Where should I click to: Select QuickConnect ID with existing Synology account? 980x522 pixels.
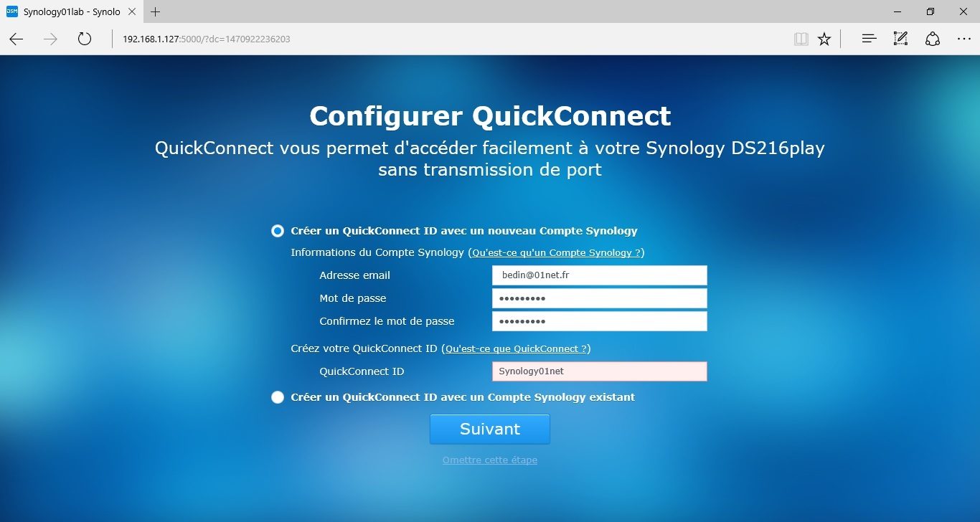point(277,397)
